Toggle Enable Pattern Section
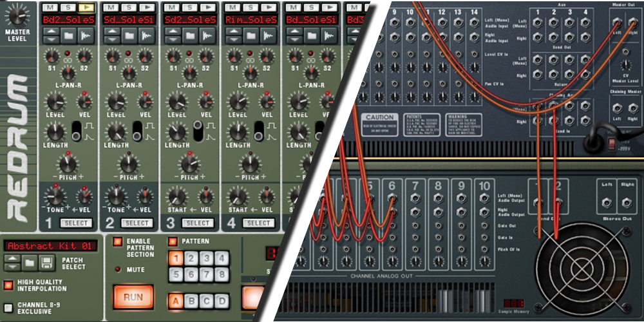Image resolution: width=644 pixels, height=322 pixels. click(x=118, y=241)
